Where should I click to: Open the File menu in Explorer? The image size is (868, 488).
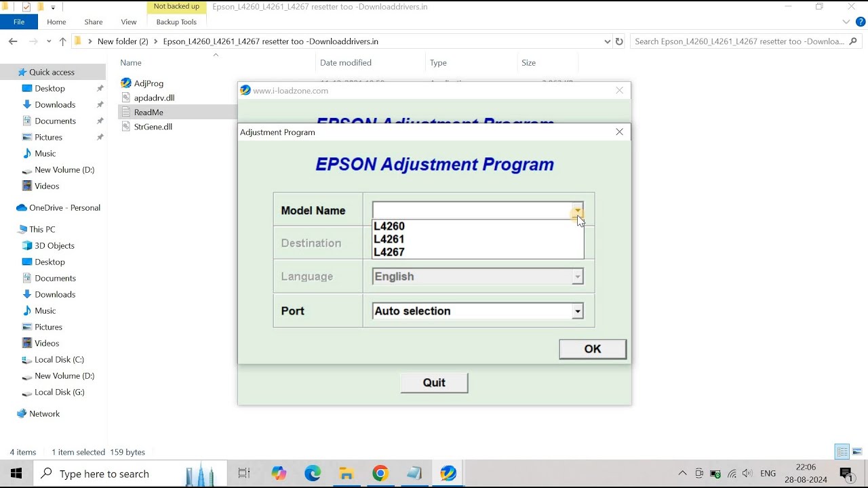click(x=19, y=22)
